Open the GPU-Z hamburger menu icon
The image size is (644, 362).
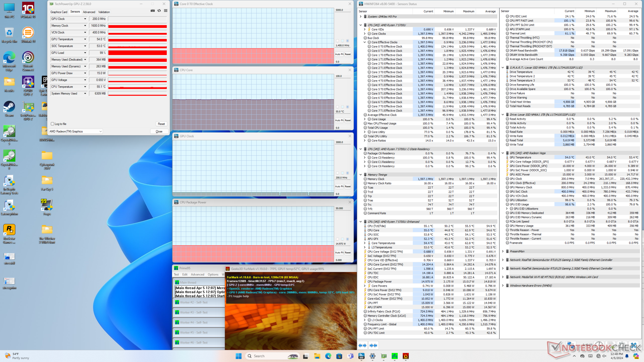[166, 11]
